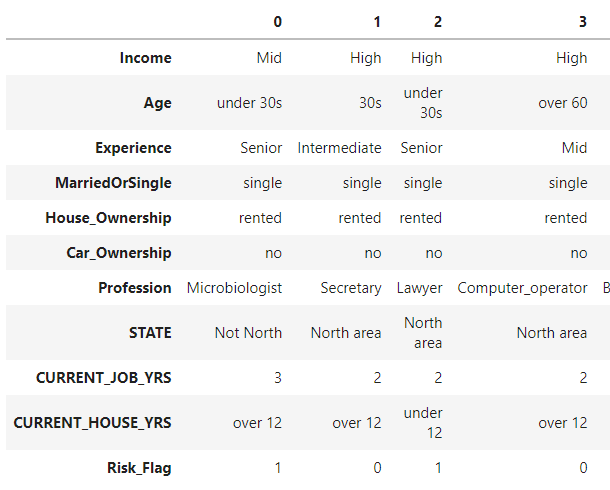Select column header 1
The height and width of the screenshot is (490, 610).
pos(376,21)
